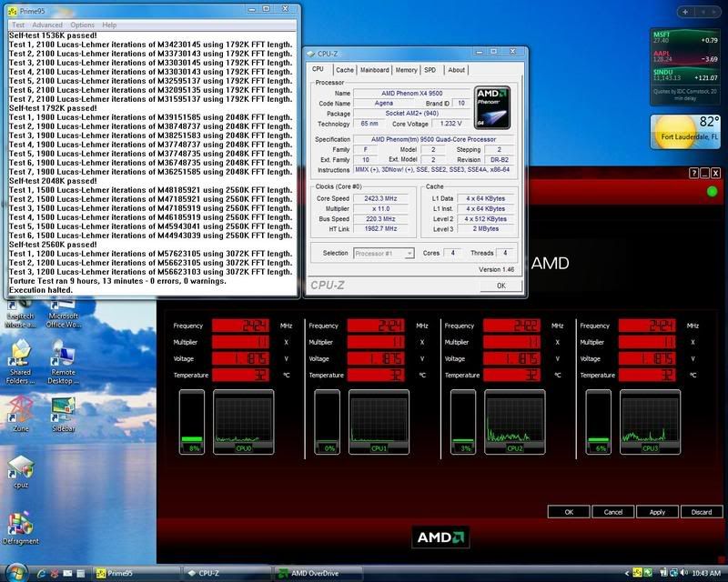The width and height of the screenshot is (728, 582).
Task: Select Prime95 in the taskbar
Action: click(118, 574)
